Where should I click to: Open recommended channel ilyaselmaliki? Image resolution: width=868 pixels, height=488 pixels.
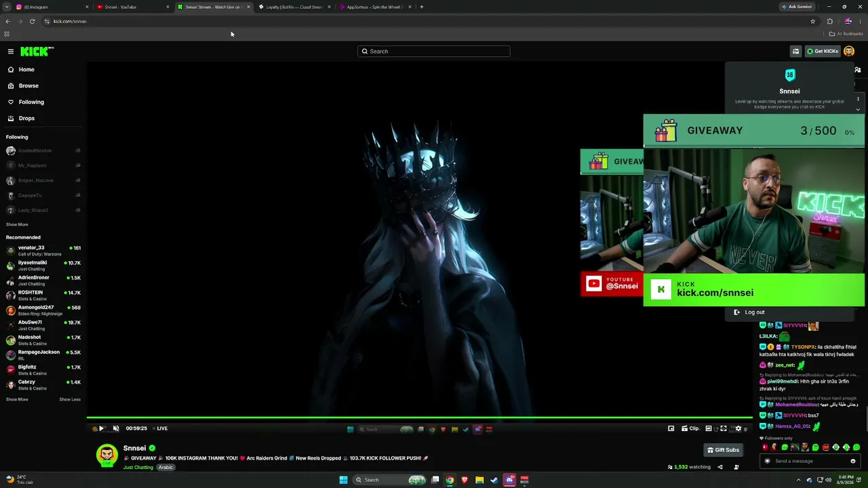(43, 266)
